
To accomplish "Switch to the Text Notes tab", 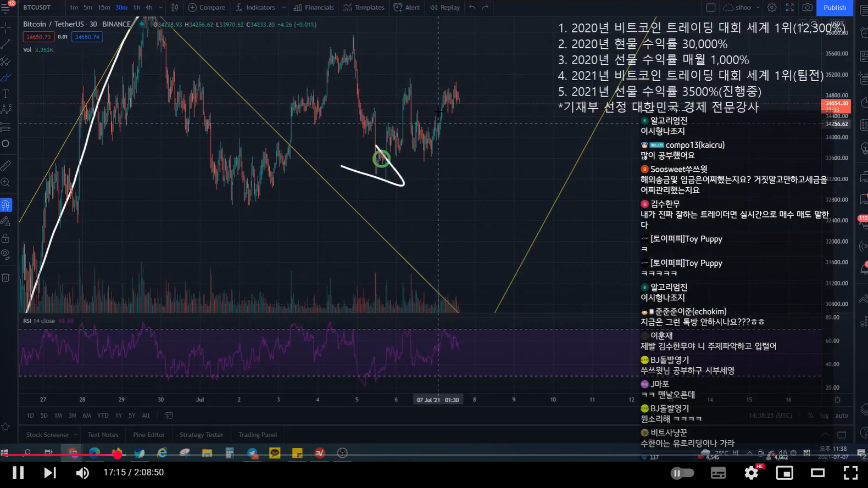I will (x=103, y=435).
